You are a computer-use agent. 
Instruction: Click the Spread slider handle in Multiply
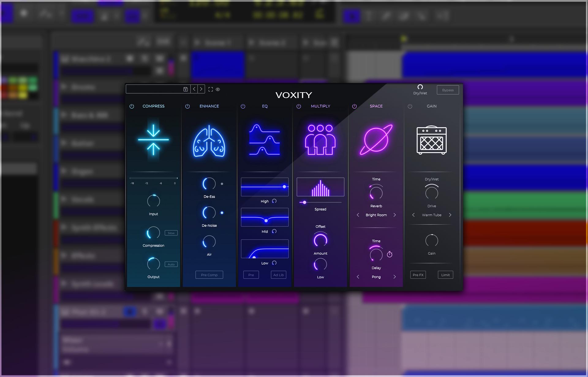click(x=304, y=203)
